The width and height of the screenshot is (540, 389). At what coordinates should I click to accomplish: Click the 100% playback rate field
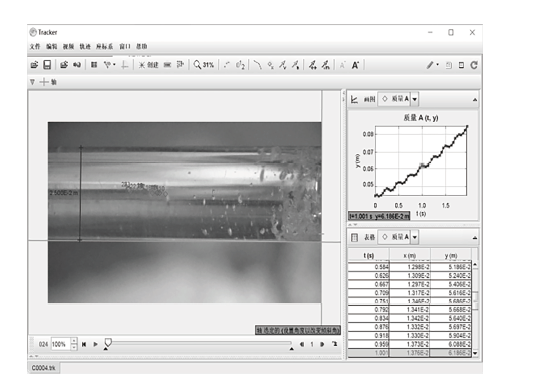point(61,344)
